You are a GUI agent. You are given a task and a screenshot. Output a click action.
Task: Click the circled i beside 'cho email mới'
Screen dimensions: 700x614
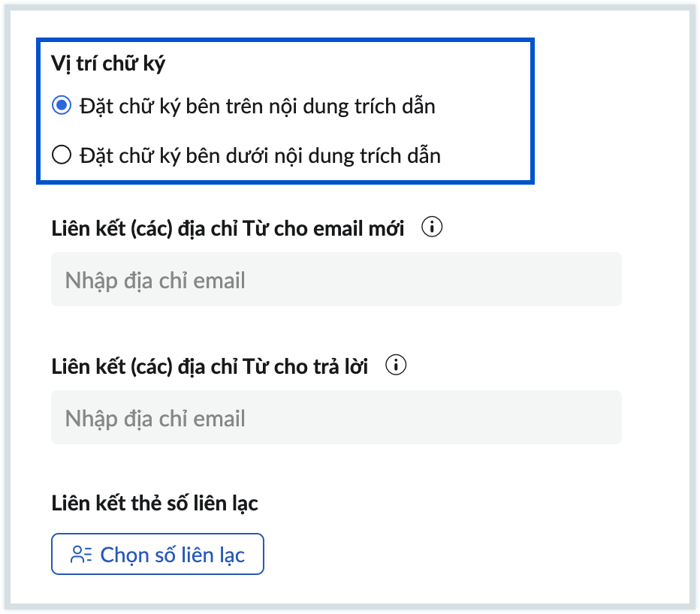432,227
